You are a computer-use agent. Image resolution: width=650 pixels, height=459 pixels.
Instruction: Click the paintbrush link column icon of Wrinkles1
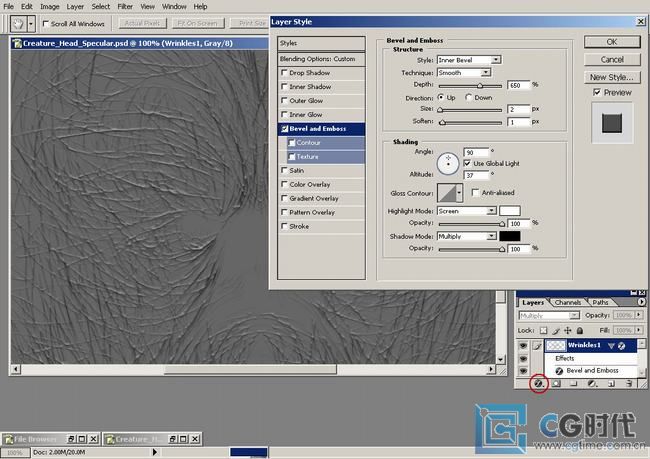[x=537, y=345]
